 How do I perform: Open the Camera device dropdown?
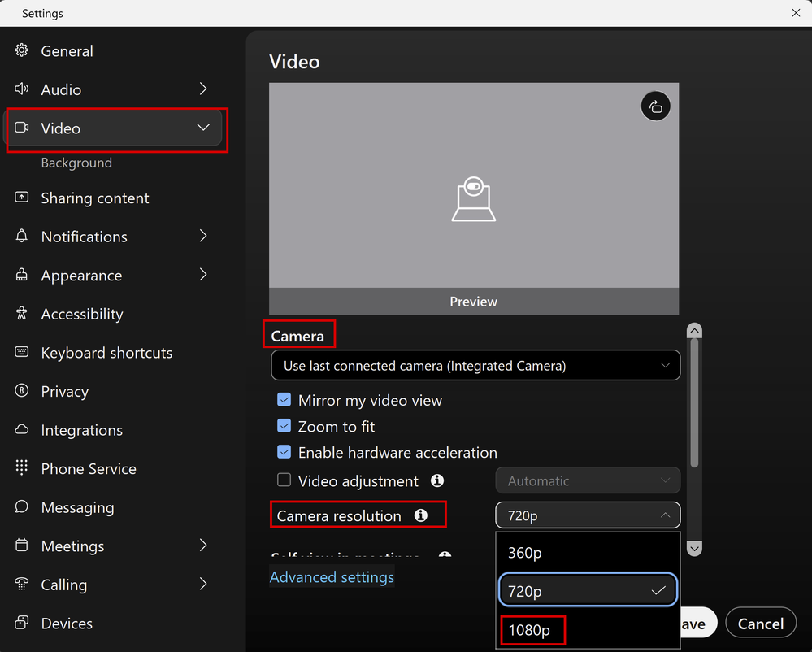tap(475, 365)
